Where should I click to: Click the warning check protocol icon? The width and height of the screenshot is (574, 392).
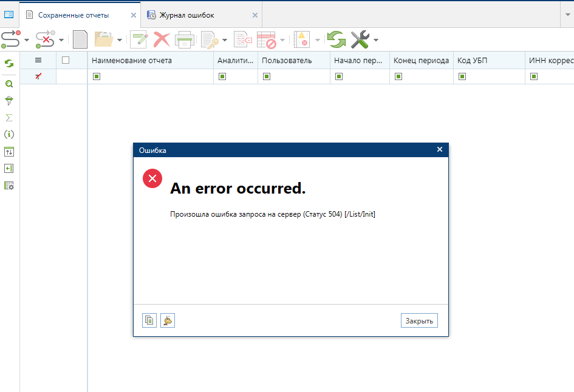point(302,39)
